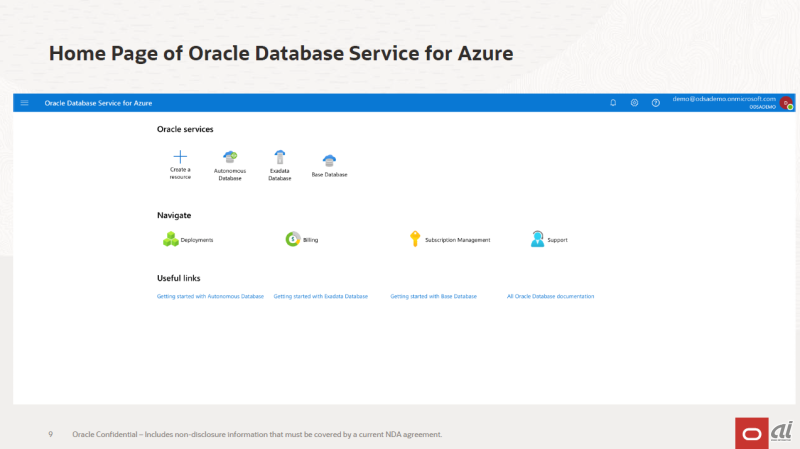
Task: Open the user account avatar
Action: pos(787,103)
